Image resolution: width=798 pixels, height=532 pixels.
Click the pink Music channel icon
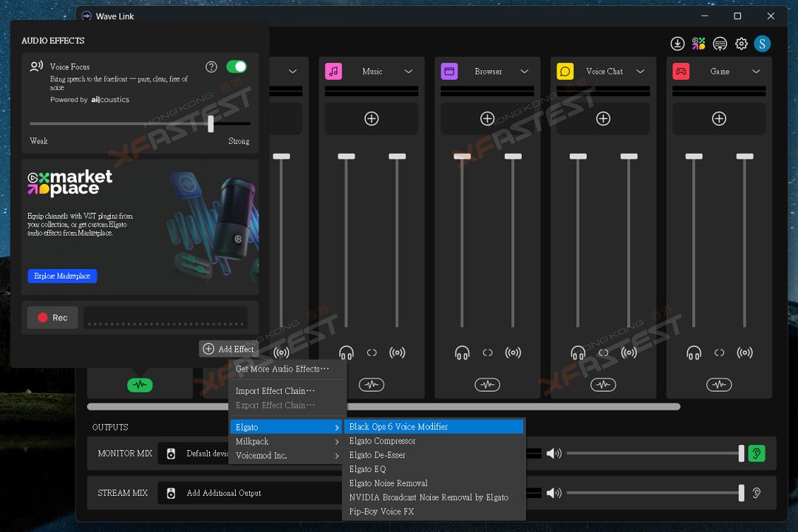(333, 71)
